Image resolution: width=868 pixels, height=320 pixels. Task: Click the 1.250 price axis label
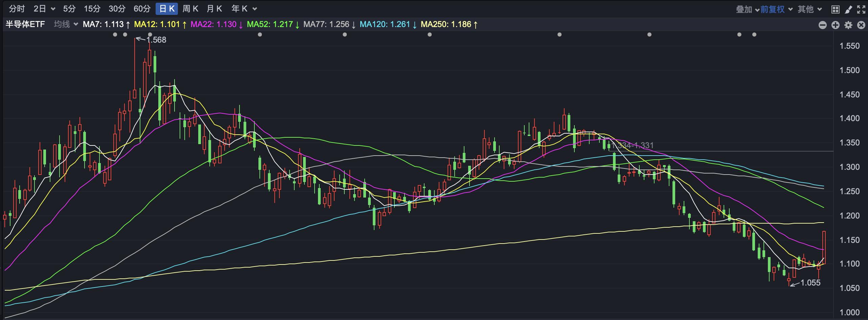[849, 191]
